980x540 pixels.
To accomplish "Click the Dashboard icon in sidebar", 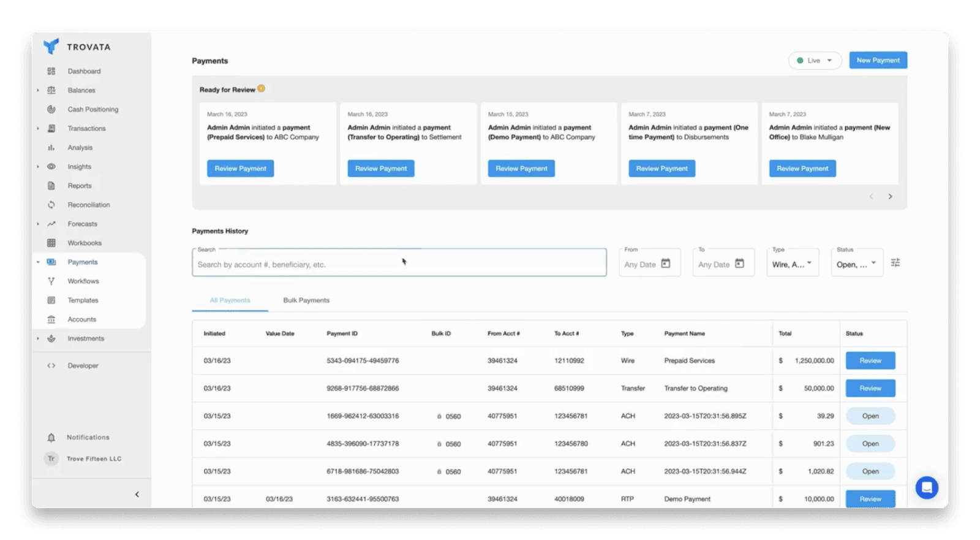I will click(51, 71).
